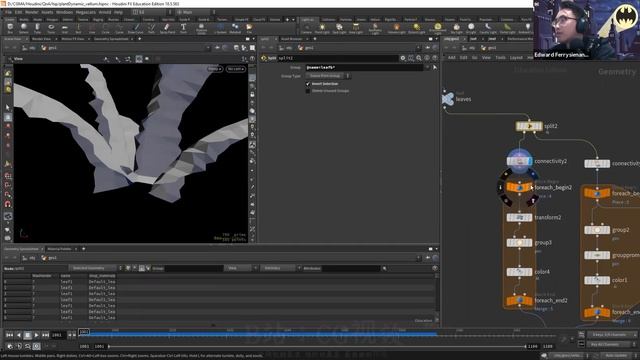Click the current frame number field
The height and width of the screenshot is (360, 640).
tap(58, 335)
